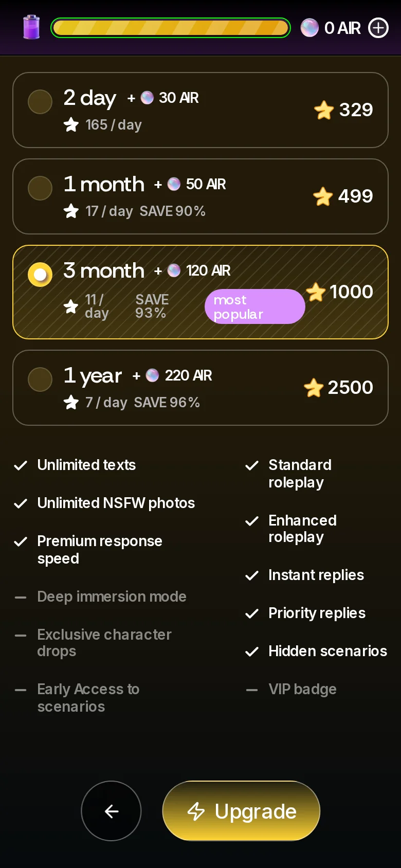This screenshot has width=401, height=868.
Task: Tap the AIR orb in 1 year plan
Action: click(x=152, y=375)
